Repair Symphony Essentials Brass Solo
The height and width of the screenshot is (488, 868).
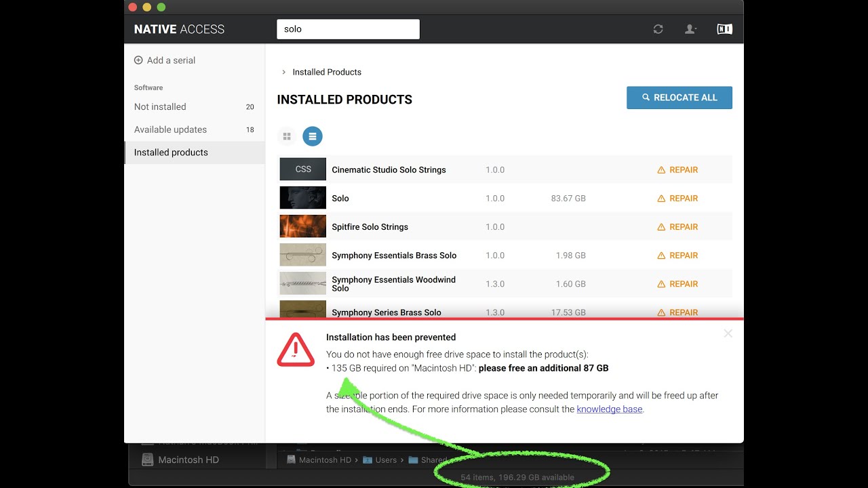tap(677, 256)
